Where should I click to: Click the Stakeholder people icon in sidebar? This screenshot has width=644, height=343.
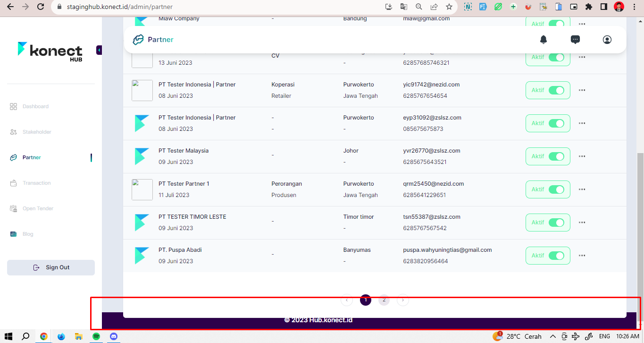[x=14, y=132]
